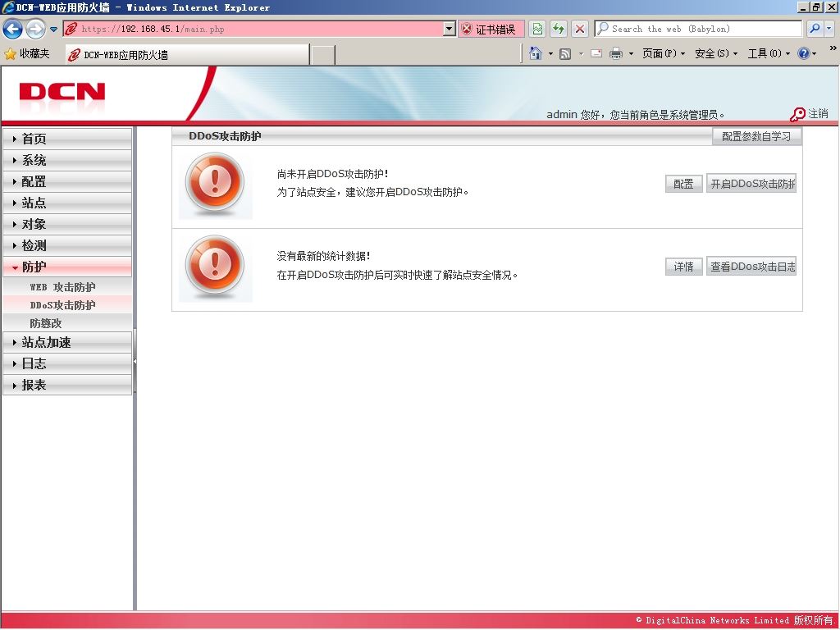Collapse the 防护 sidebar section

(x=67, y=267)
